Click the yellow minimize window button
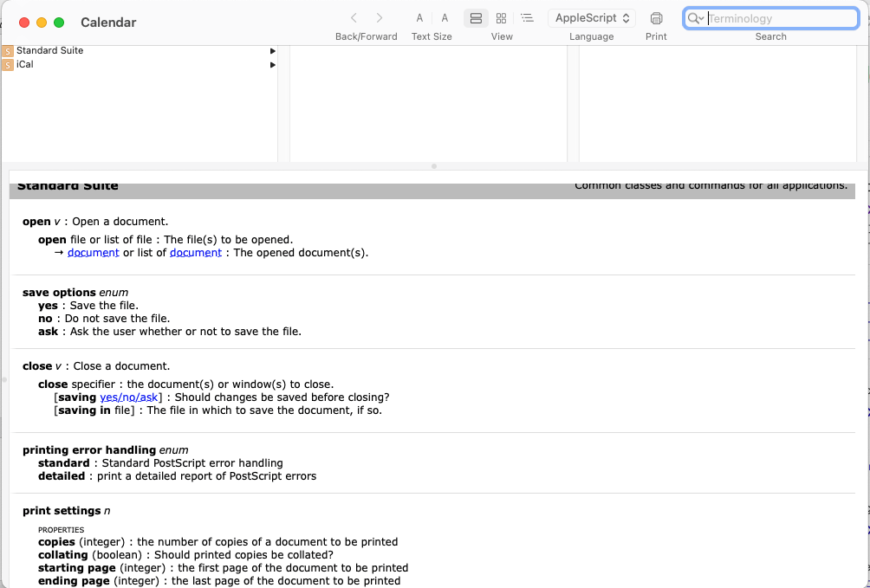This screenshot has width=870, height=588. (x=42, y=23)
